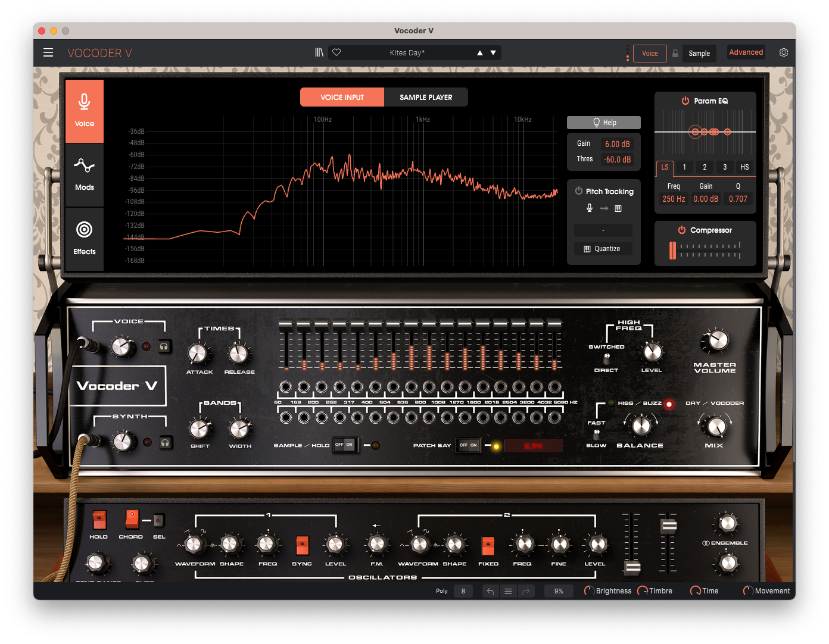829x644 pixels.
Task: Click the High Freq LEVEL knob
Action: tap(652, 352)
